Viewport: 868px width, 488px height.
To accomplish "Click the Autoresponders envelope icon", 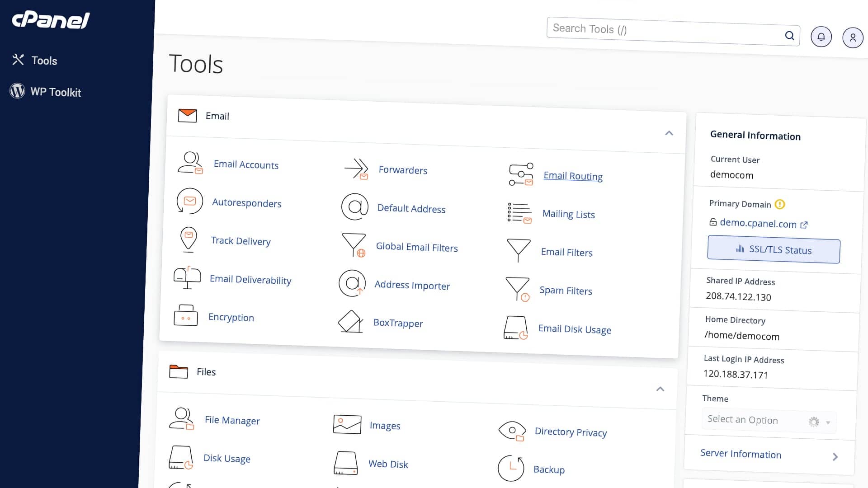I will [x=189, y=201].
